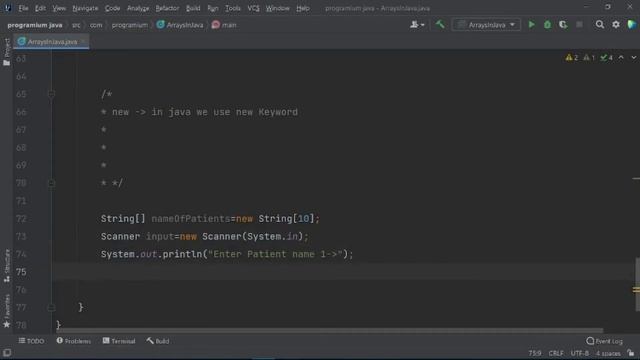The height and width of the screenshot is (360, 640).
Task: Open the Build menu
Action: pos(193,8)
